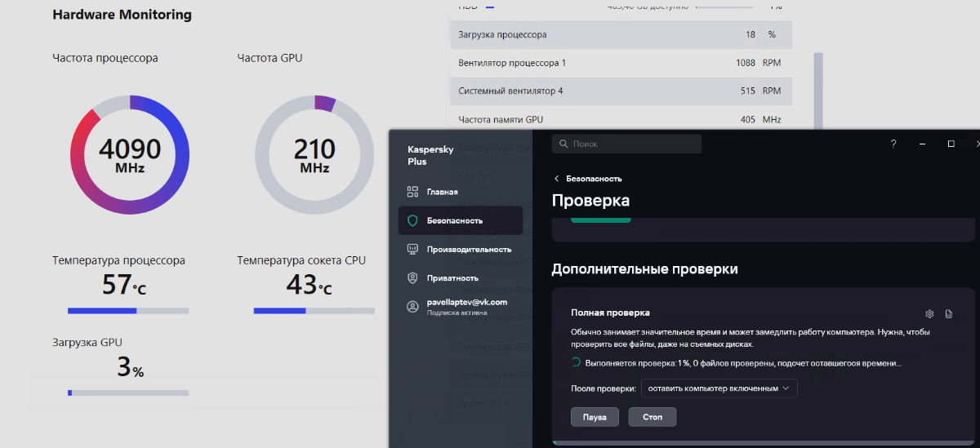Screen dimensions: 980x448
Task: Expand the После проверки dropdown
Action: 719,388
